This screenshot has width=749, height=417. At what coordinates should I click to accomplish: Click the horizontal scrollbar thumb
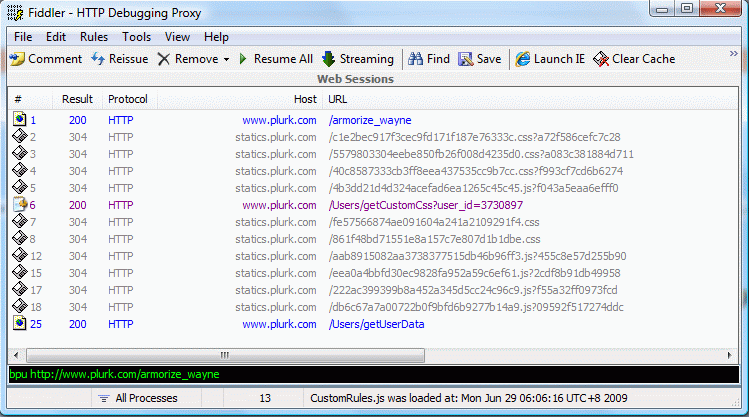pos(225,355)
